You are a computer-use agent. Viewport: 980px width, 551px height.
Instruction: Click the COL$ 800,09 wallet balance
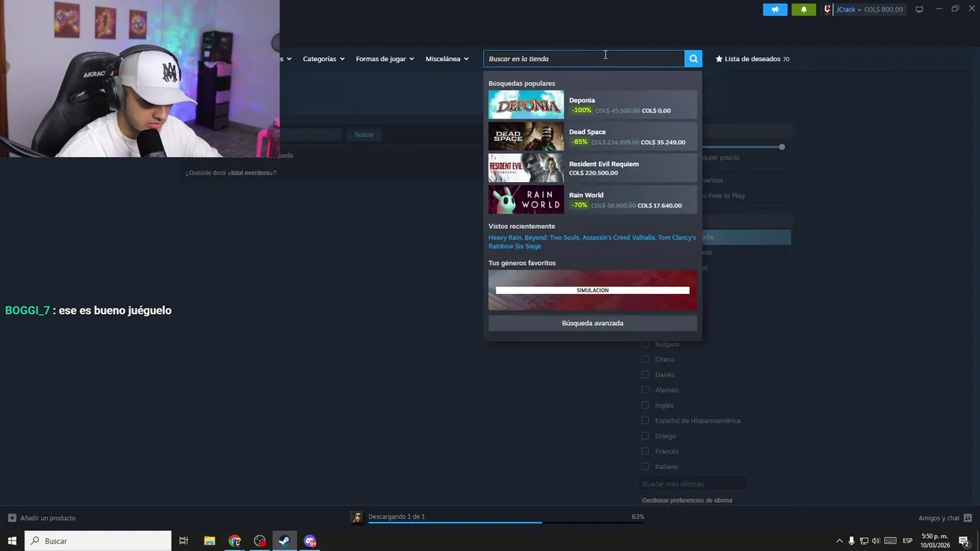pyautogui.click(x=884, y=10)
